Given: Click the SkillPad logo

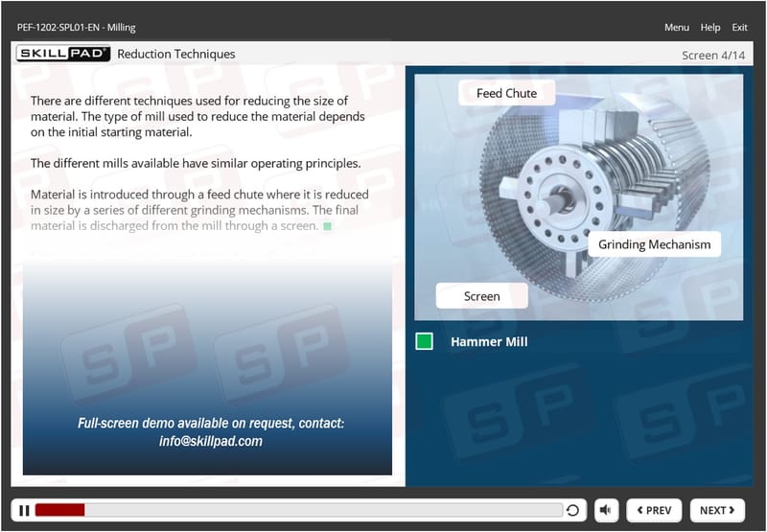Looking at the screenshot, I should click(63, 54).
